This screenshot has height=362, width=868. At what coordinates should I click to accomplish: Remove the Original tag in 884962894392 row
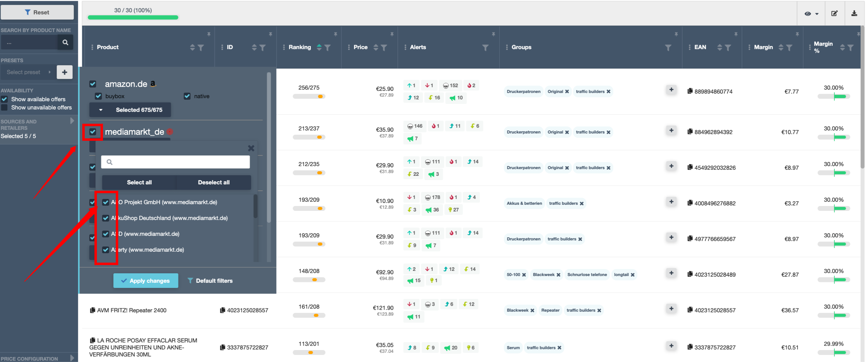tap(567, 132)
